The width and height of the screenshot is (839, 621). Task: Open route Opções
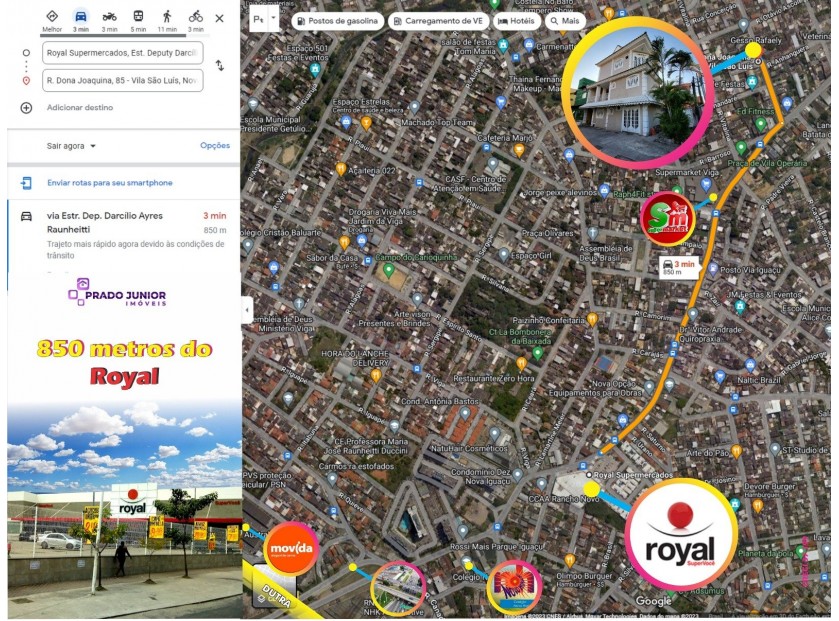215,145
